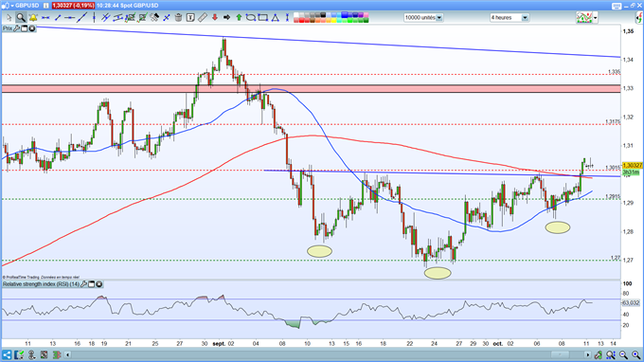
Task: Click the eraser hammer tool icon
Action: tap(154, 18)
